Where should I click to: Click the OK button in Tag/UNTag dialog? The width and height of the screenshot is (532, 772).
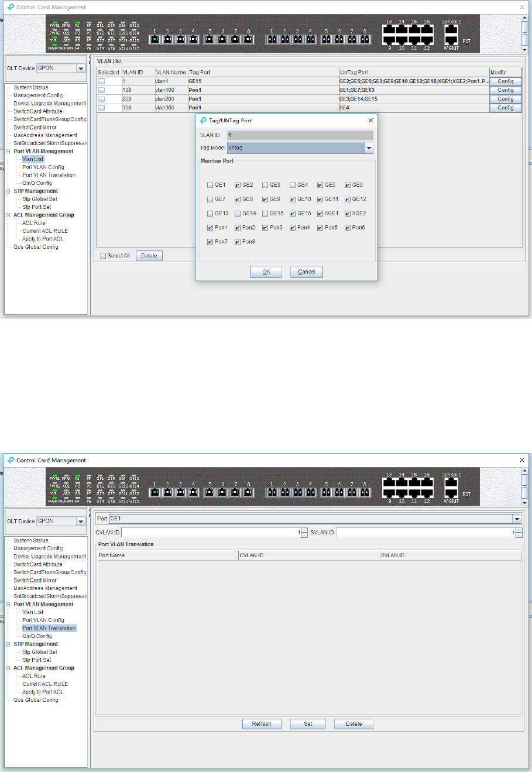[x=266, y=272]
